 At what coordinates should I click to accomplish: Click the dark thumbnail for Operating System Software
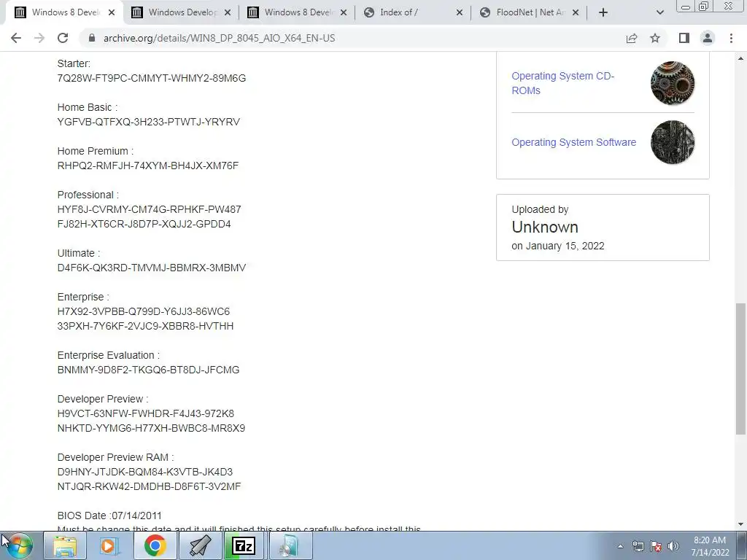[672, 142]
